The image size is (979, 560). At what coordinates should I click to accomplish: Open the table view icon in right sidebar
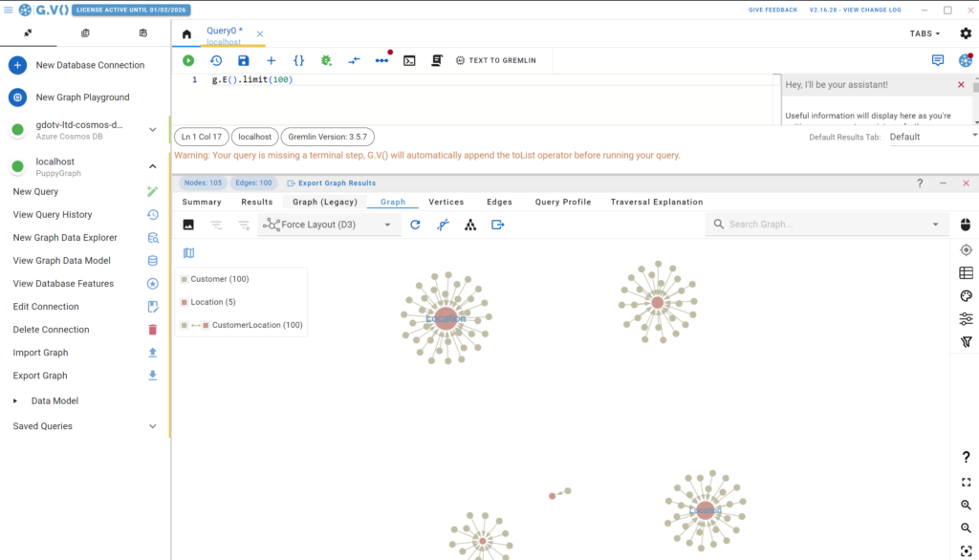pyautogui.click(x=966, y=272)
